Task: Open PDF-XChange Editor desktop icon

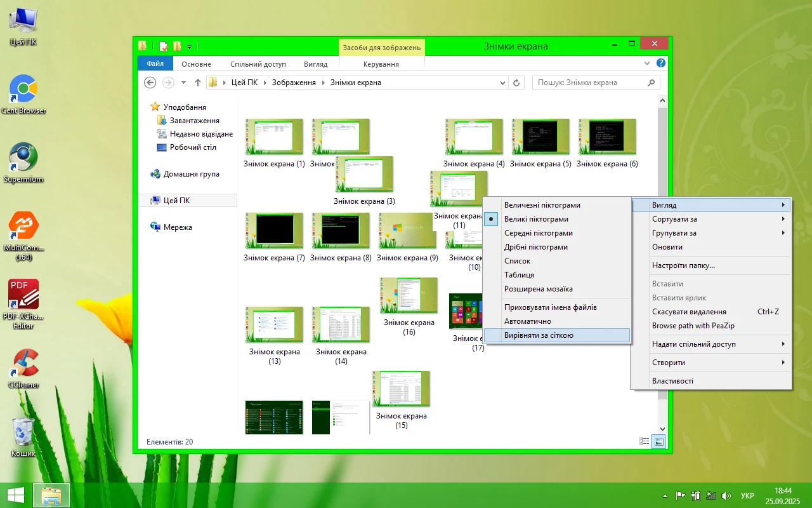Action: [x=24, y=294]
